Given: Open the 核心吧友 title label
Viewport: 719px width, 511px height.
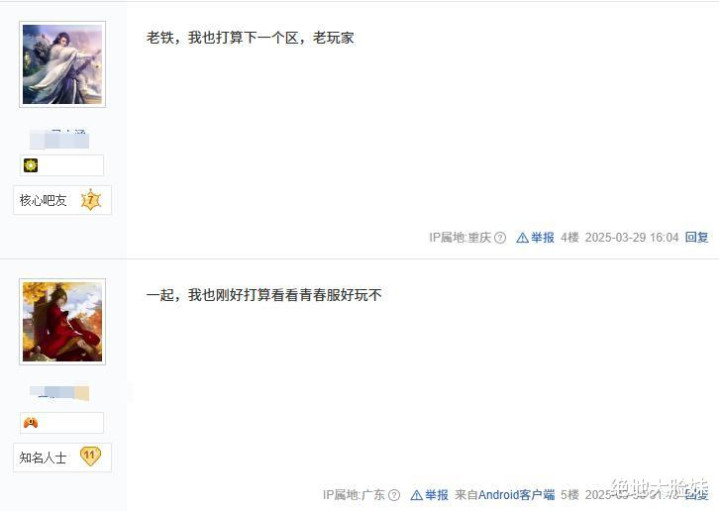Looking at the screenshot, I should coord(43,200).
